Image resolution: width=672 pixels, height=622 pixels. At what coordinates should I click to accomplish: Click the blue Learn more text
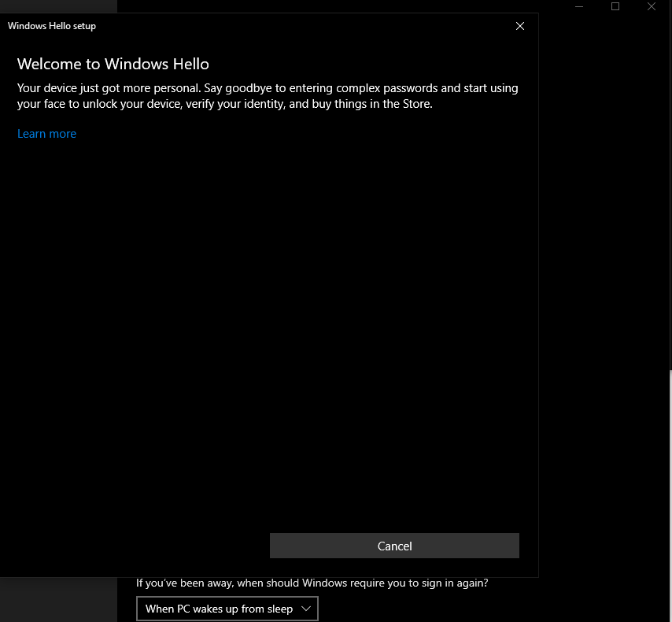coord(46,134)
